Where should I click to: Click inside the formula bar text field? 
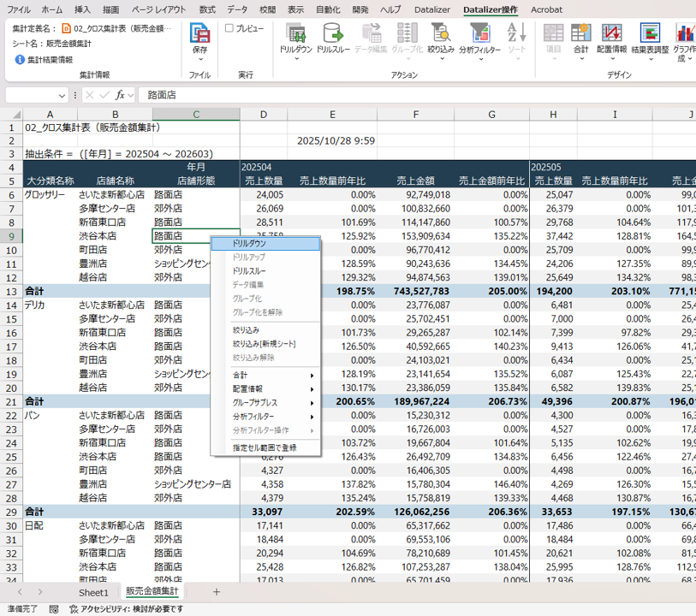click(x=411, y=95)
